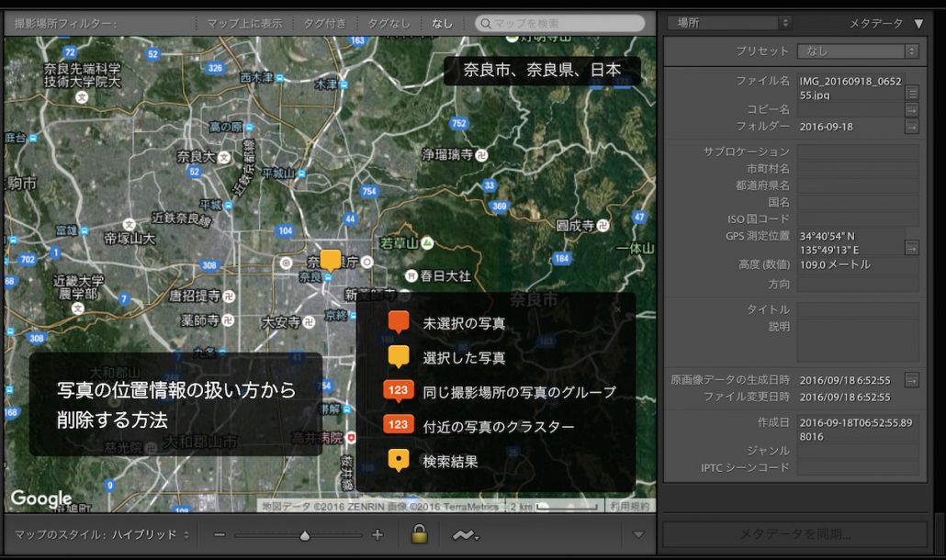946x560 pixels.
Task: Click the 原画像データの生成日時 date value
Action: tap(845, 380)
